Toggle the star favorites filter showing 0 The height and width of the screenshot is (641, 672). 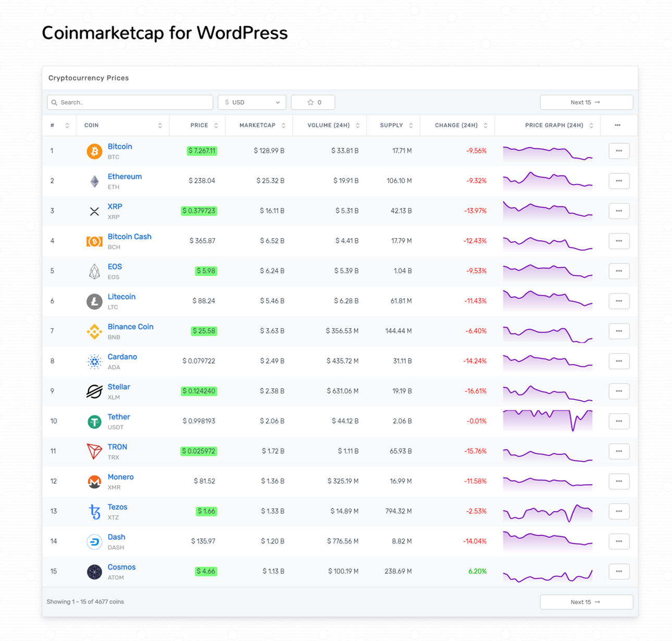coord(313,102)
